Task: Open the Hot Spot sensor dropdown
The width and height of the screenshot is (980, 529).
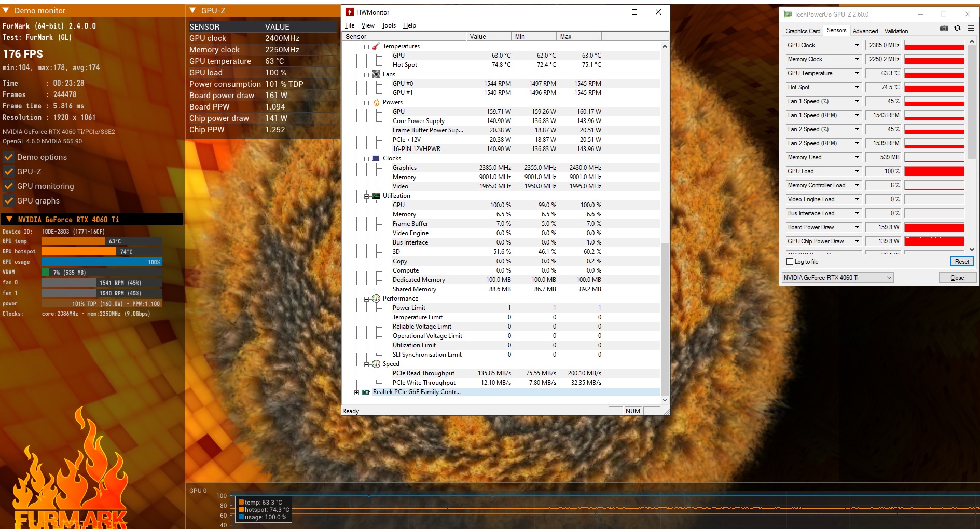Action: (857, 87)
